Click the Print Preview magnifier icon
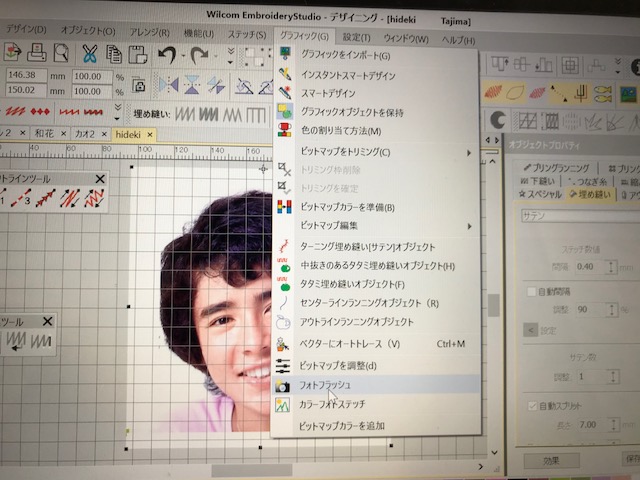This screenshot has width=640, height=480. click(x=61, y=53)
